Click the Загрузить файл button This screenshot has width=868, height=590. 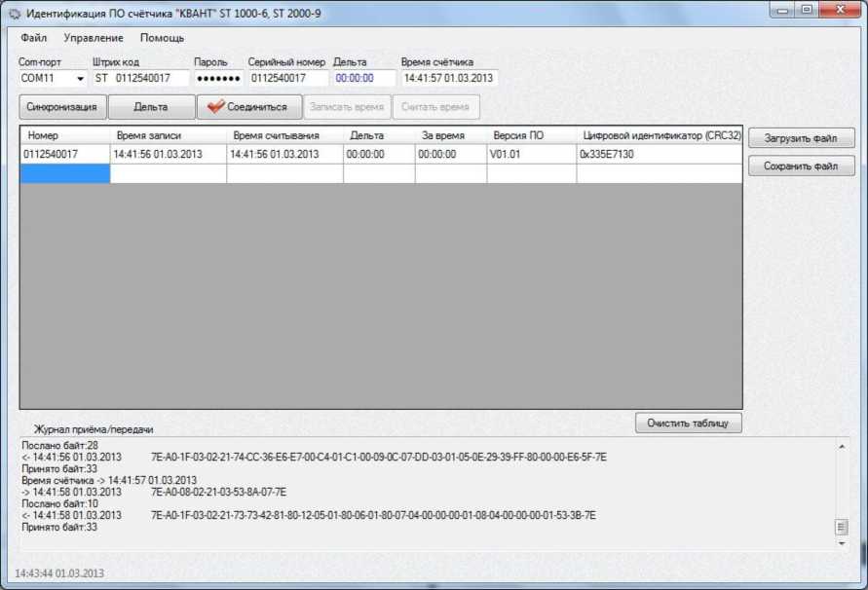pos(801,138)
